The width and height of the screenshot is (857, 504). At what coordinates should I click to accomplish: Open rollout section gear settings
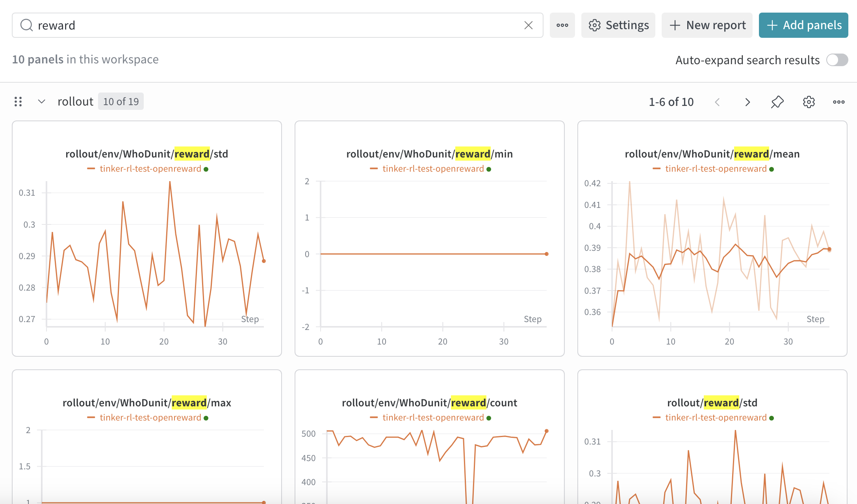pyautogui.click(x=809, y=102)
